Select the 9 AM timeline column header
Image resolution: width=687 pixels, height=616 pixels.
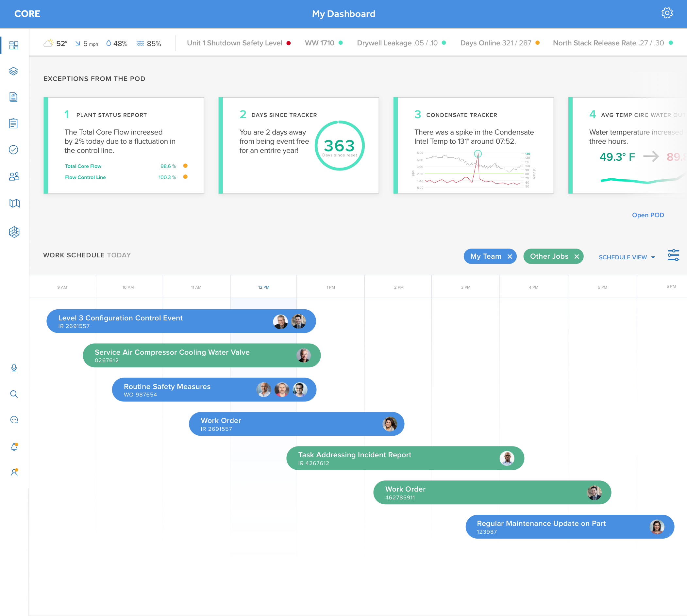[x=62, y=287]
